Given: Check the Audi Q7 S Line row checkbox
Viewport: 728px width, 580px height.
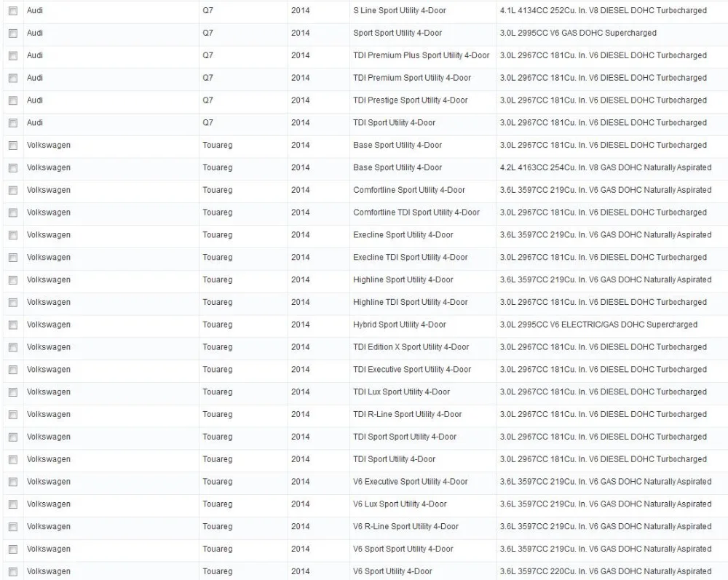Looking at the screenshot, I should pyautogui.click(x=13, y=11).
